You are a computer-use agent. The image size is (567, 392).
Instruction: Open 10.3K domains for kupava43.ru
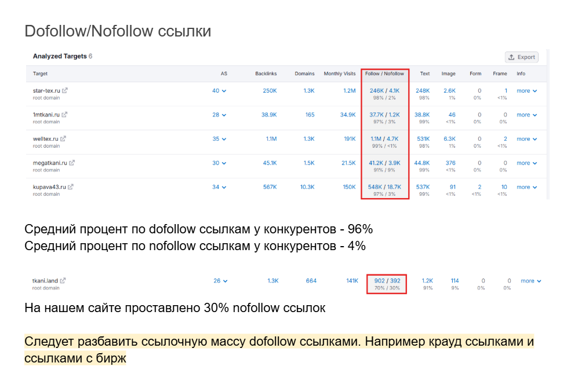tap(307, 187)
